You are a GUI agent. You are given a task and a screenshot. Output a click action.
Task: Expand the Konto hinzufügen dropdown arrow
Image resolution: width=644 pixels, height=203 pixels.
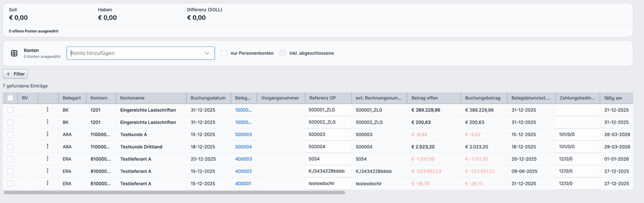tap(207, 53)
